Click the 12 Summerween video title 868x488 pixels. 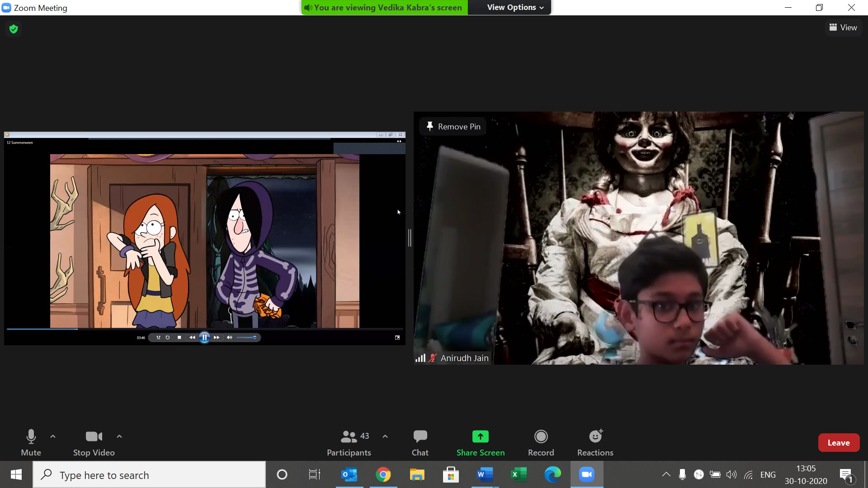20,143
